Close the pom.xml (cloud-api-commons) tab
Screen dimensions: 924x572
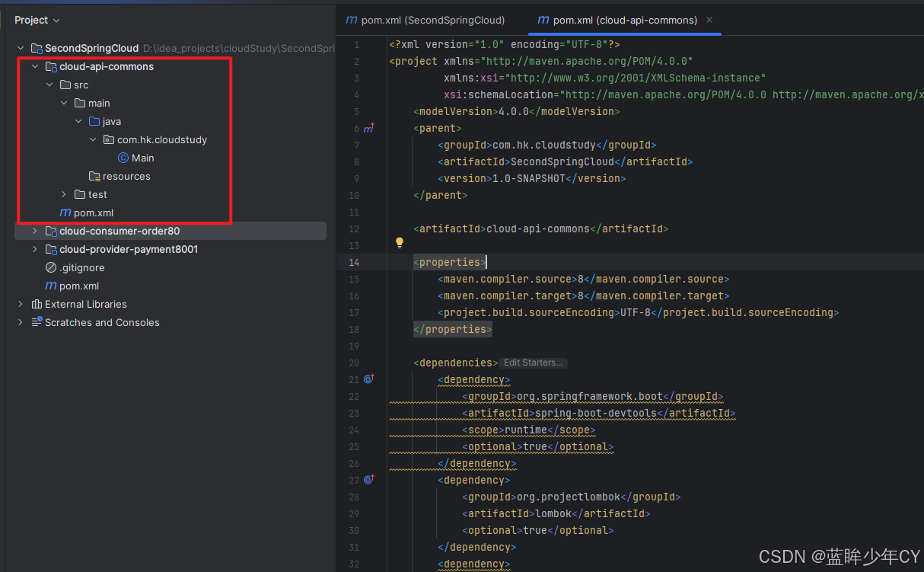click(x=709, y=20)
